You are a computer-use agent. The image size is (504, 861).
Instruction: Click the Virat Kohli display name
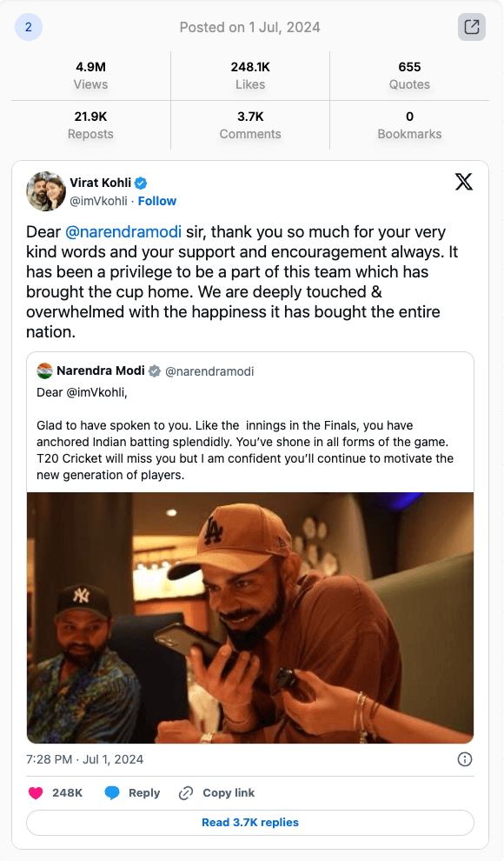pyautogui.click(x=100, y=183)
